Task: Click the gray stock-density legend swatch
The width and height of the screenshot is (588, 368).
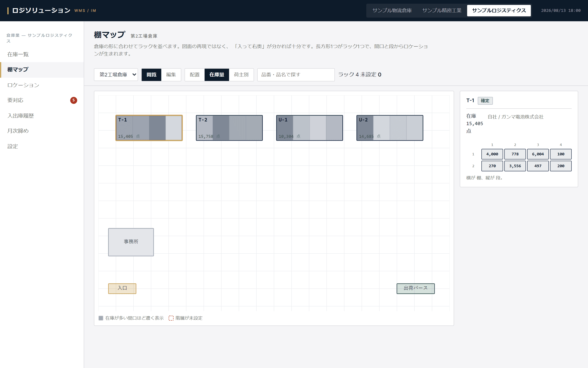Action: pyautogui.click(x=101, y=318)
